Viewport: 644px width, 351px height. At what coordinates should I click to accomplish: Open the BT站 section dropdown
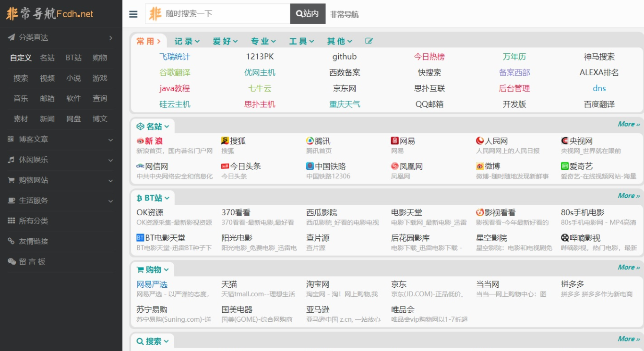click(x=153, y=198)
